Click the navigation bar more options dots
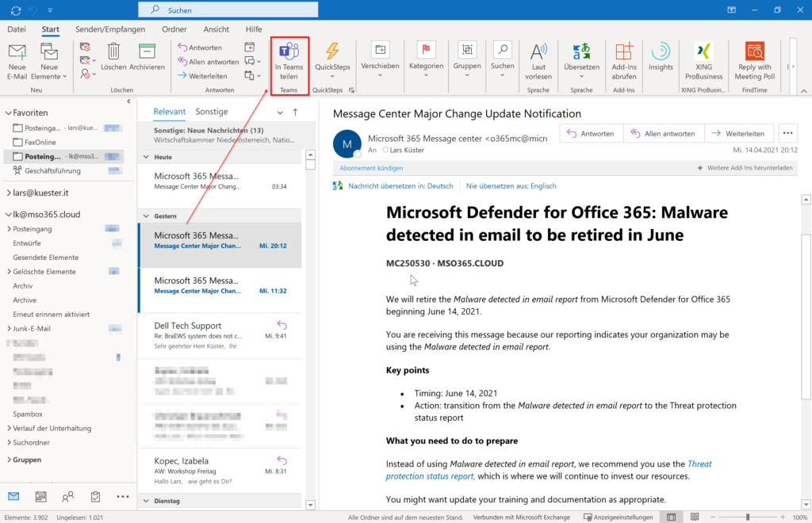812x523 pixels. [123, 497]
